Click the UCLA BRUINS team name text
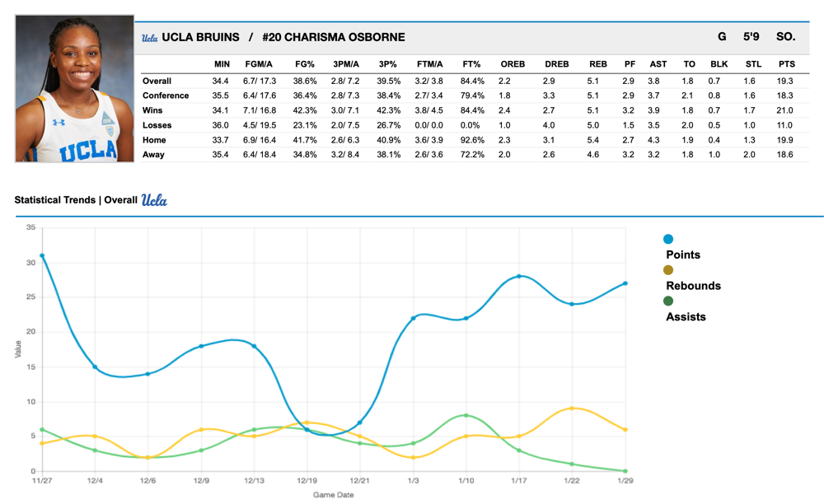This screenshot has width=824, height=504. click(x=200, y=37)
